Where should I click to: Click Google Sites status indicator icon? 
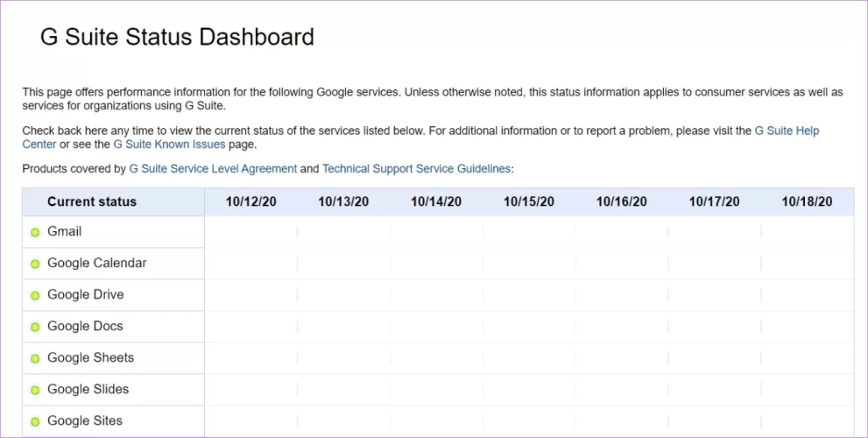click(x=35, y=422)
